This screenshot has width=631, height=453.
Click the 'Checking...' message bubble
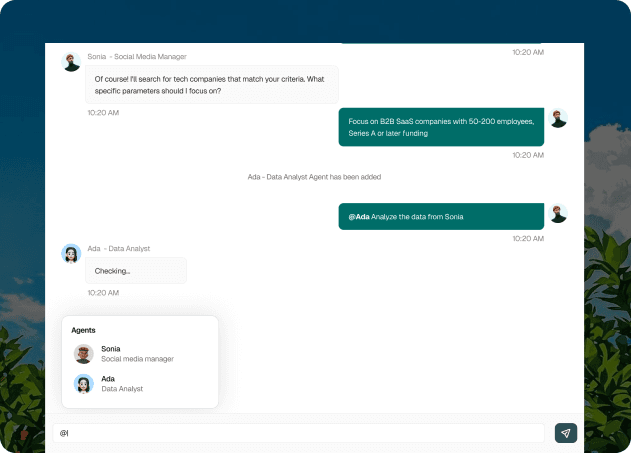coord(135,271)
